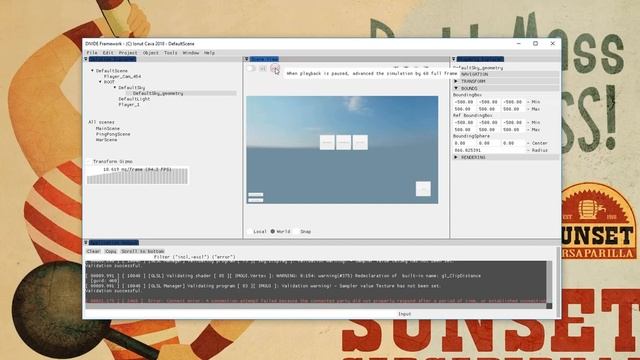
Task: Click the BoundingSphere Center first value
Action: [464, 143]
